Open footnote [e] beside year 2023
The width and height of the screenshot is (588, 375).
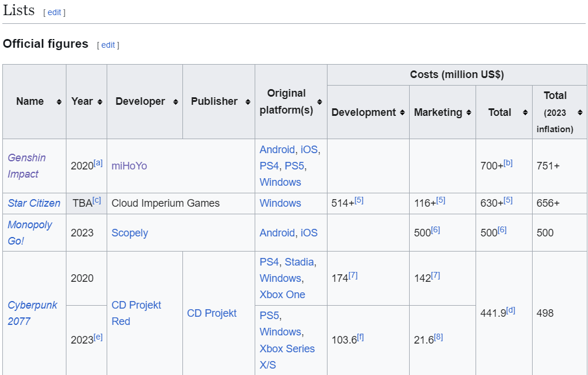click(98, 337)
